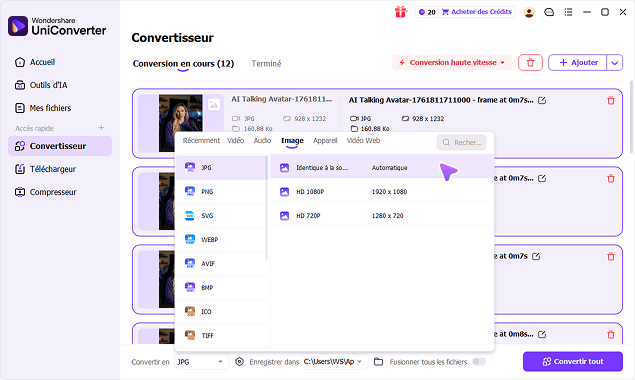Select Convertisseur in the sidebar

(60, 146)
